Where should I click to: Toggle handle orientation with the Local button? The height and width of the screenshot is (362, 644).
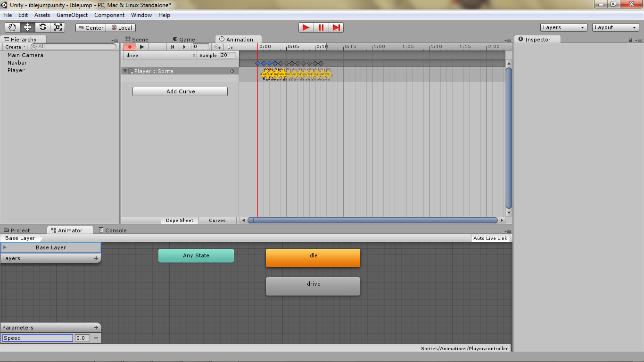point(121,28)
